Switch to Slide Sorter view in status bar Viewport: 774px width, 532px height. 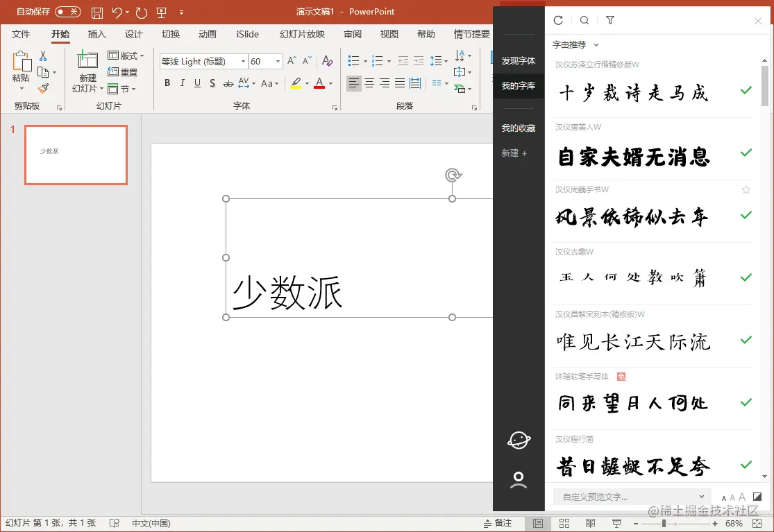(x=564, y=523)
